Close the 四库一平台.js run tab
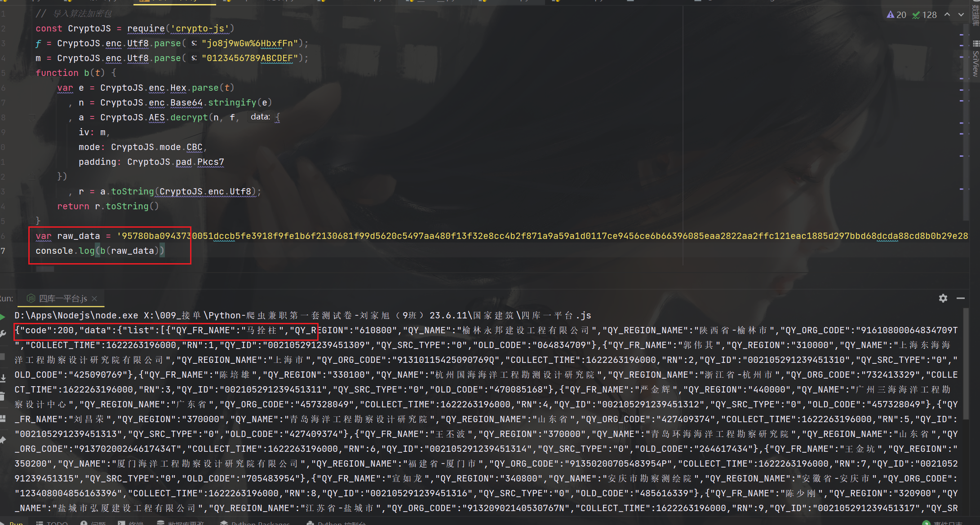The width and height of the screenshot is (980, 525). pos(94,299)
